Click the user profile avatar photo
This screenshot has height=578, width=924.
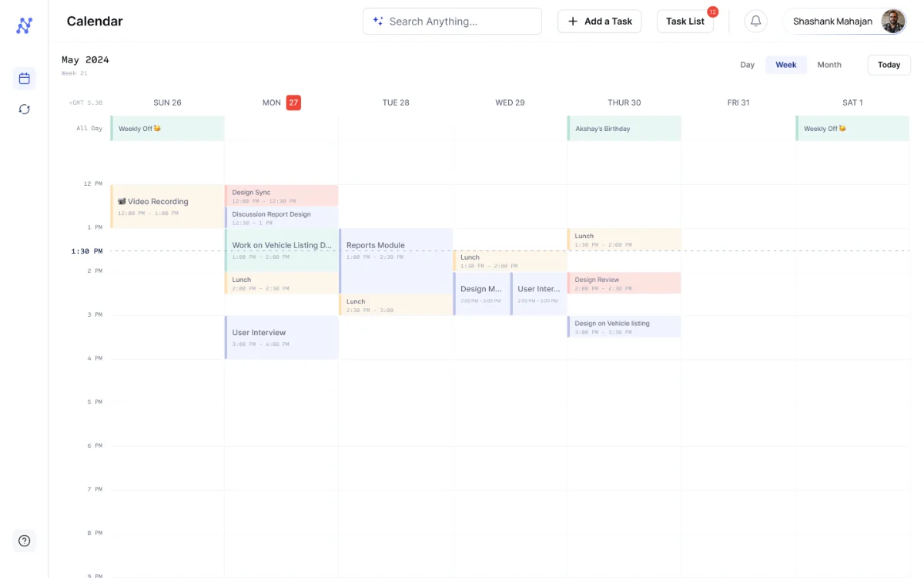[x=893, y=21]
